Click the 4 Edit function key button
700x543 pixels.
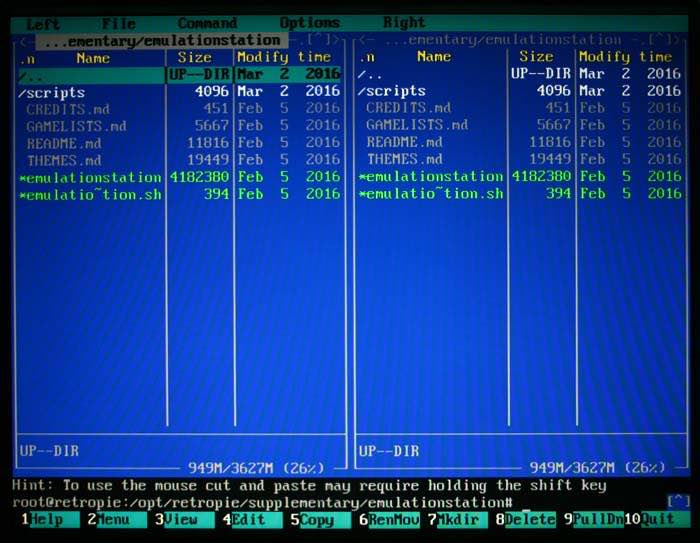click(253, 520)
